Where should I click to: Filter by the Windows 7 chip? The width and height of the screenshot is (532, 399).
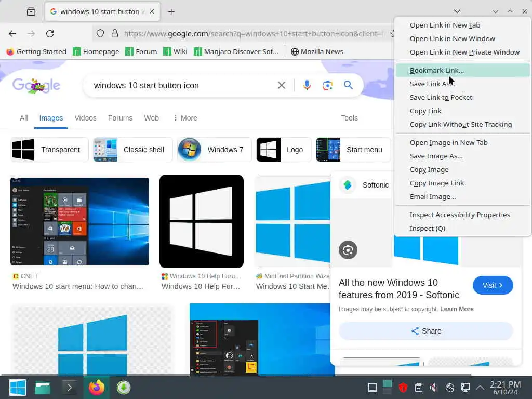point(214,150)
